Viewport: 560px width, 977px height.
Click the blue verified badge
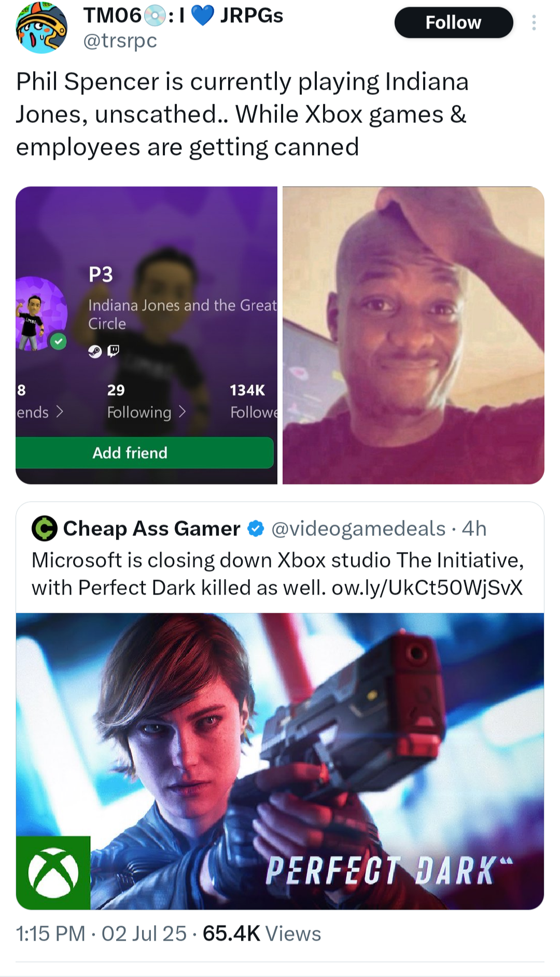pos(256,529)
